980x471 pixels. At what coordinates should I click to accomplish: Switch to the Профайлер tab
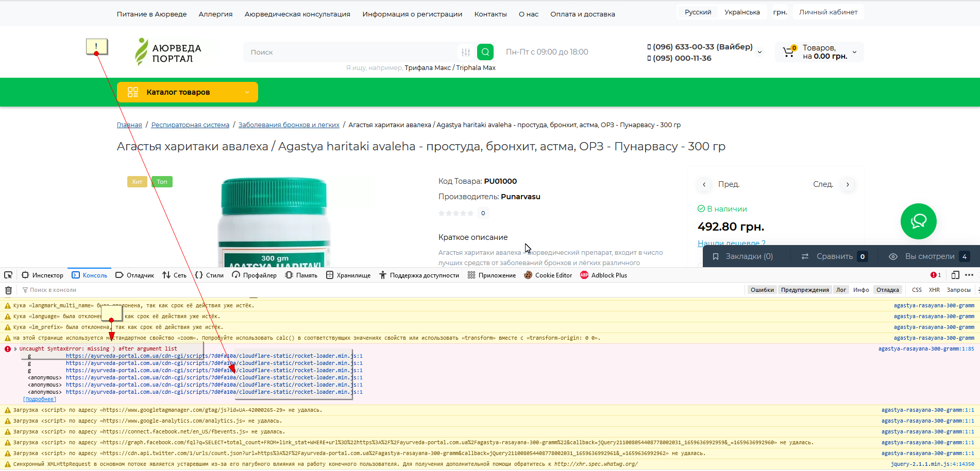254,275
